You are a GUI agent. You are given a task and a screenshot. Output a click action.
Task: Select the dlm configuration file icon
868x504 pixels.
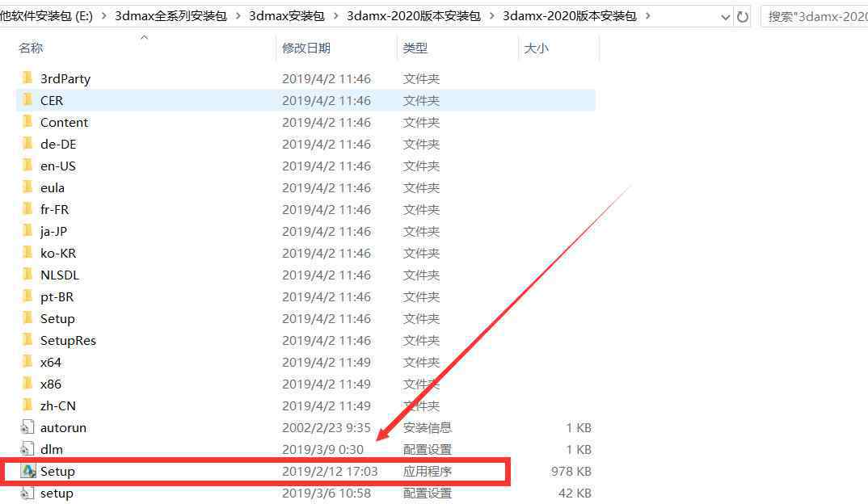27,449
